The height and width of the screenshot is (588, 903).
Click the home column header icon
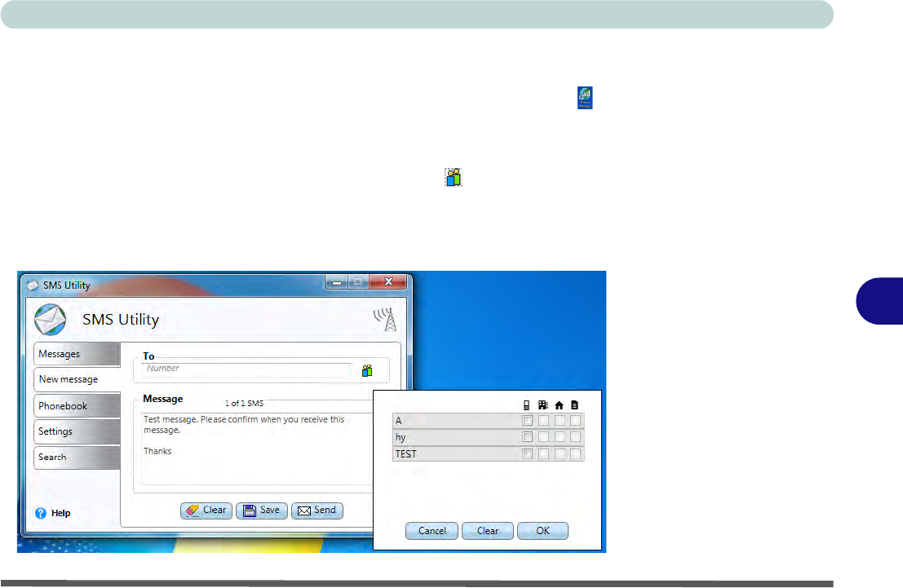click(560, 404)
